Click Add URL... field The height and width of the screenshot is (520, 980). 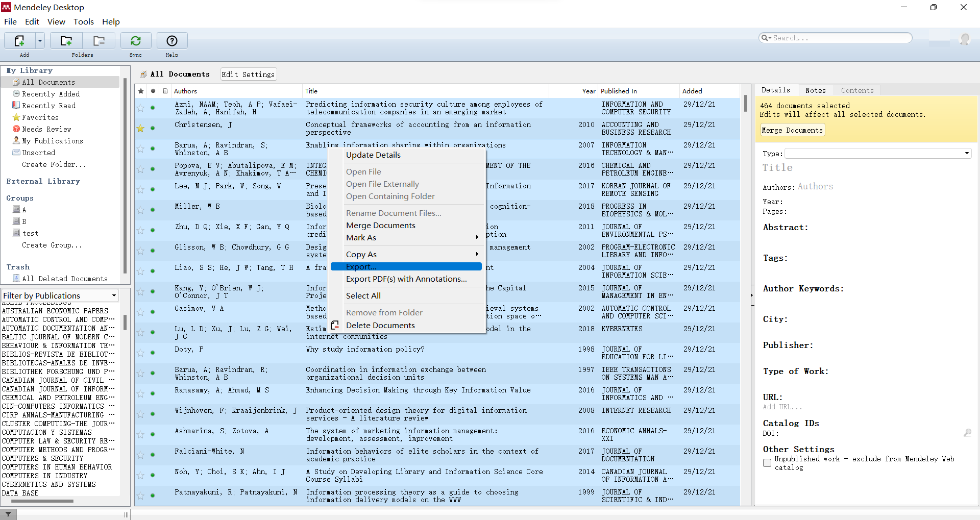[x=782, y=407]
